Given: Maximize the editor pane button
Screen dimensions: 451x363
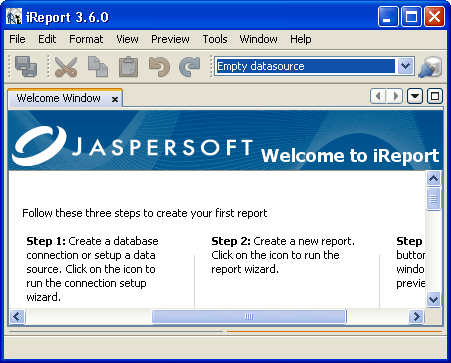Looking at the screenshot, I should pyautogui.click(x=435, y=96).
